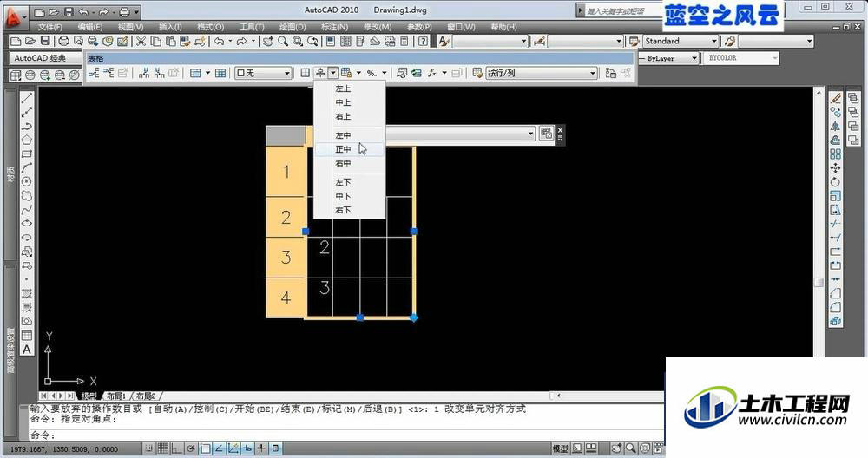Open the ByLayer linetype dropdown

pyautogui.click(x=668, y=58)
